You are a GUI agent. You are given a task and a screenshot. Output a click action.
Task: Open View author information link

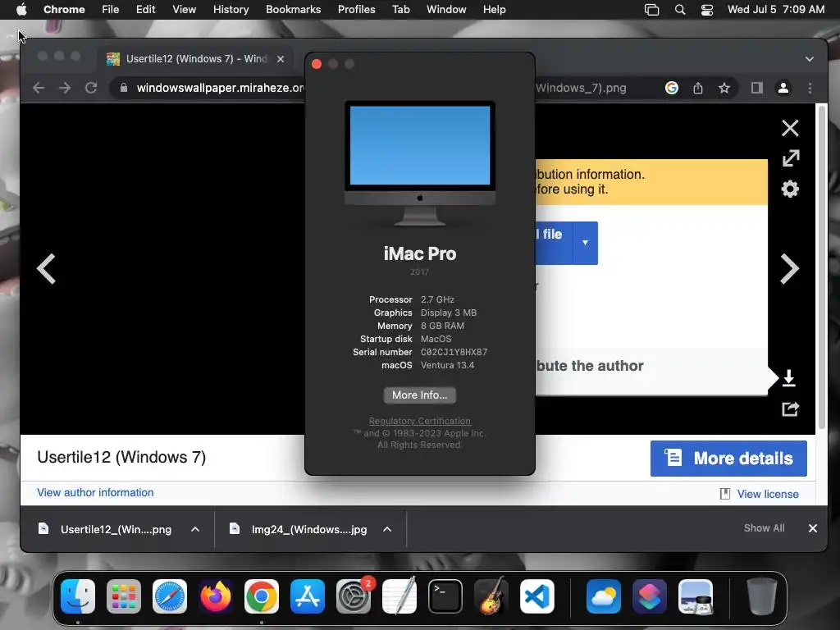pos(95,492)
